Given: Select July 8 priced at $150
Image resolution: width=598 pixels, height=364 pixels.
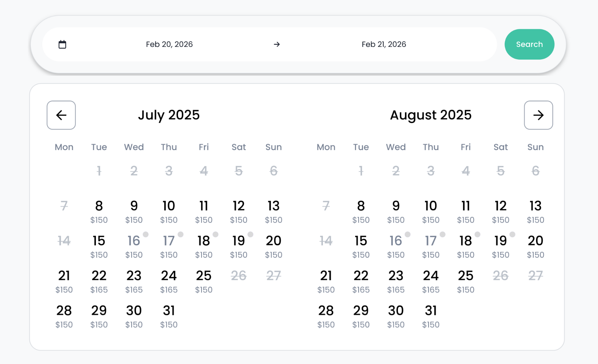Looking at the screenshot, I should (99, 211).
